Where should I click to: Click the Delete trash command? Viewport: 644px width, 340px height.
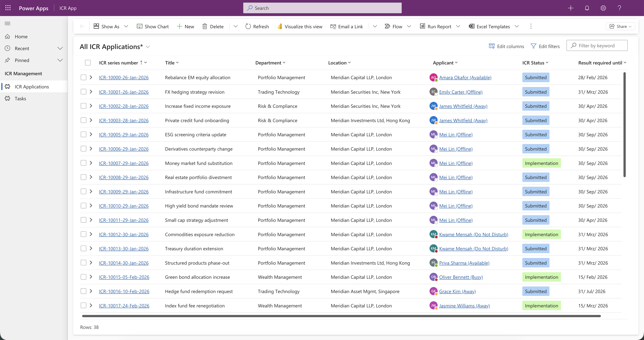pos(213,26)
